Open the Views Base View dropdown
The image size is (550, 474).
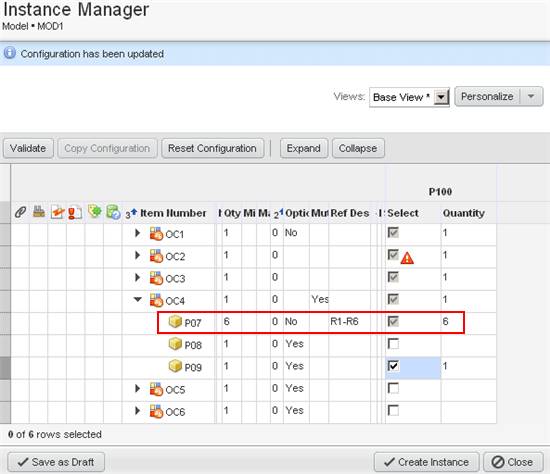pos(441,97)
